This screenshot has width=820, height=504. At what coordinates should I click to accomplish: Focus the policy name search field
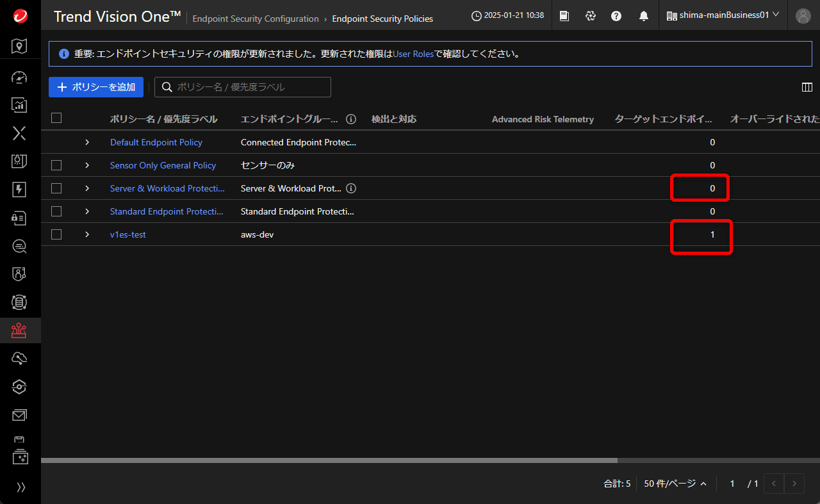click(x=243, y=87)
